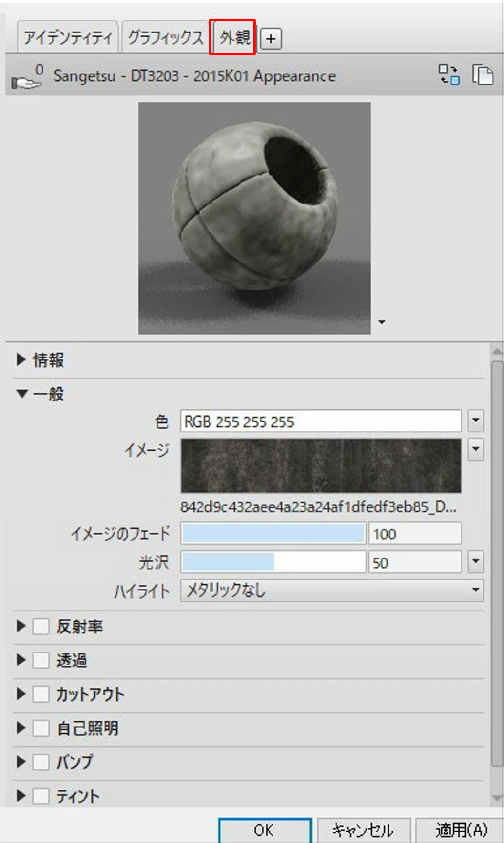Enable the 反射率 checkbox
This screenshot has width=504, height=843.
click(x=41, y=626)
